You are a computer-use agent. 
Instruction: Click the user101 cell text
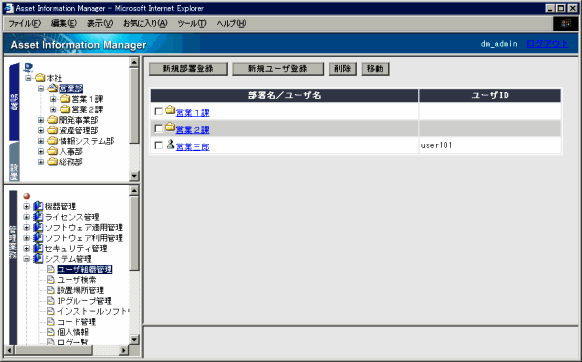[x=436, y=145]
